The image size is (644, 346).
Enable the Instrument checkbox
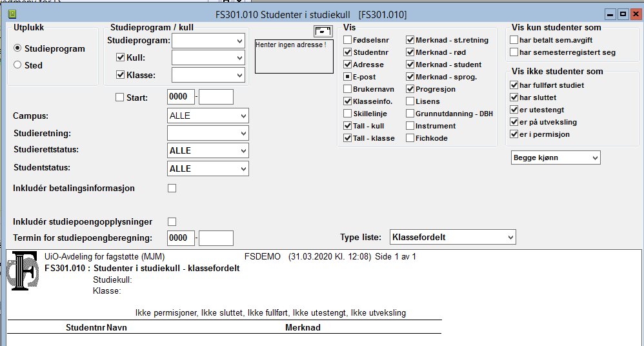click(x=410, y=126)
